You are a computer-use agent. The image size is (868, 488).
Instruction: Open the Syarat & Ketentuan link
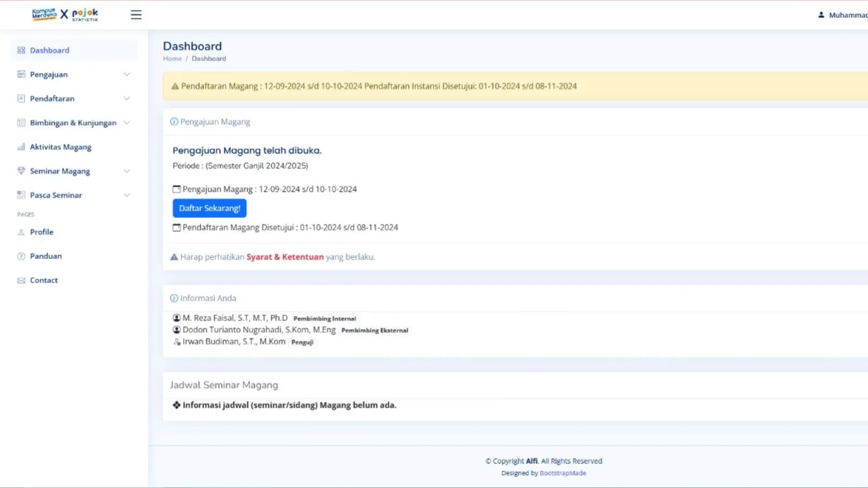285,257
